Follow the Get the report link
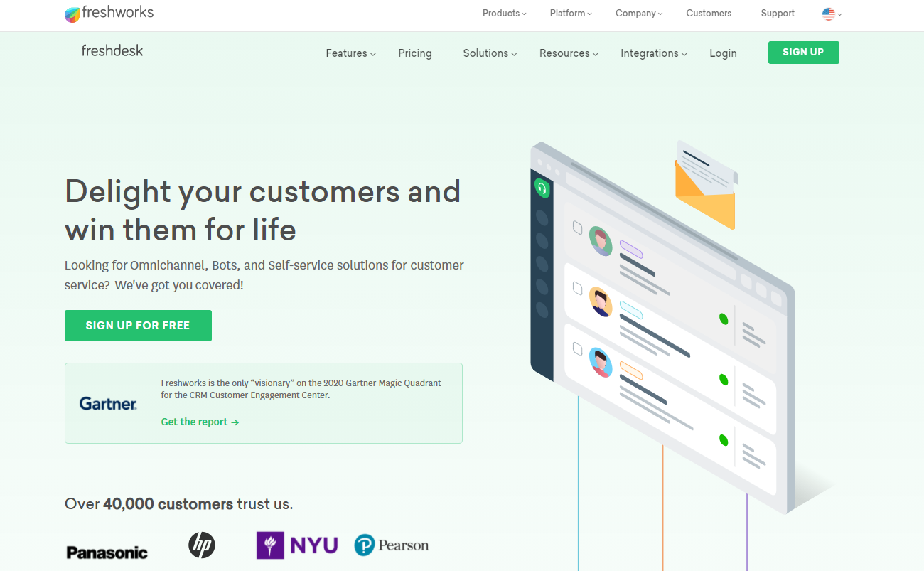Screen dimensions: 924x571 click(200, 422)
